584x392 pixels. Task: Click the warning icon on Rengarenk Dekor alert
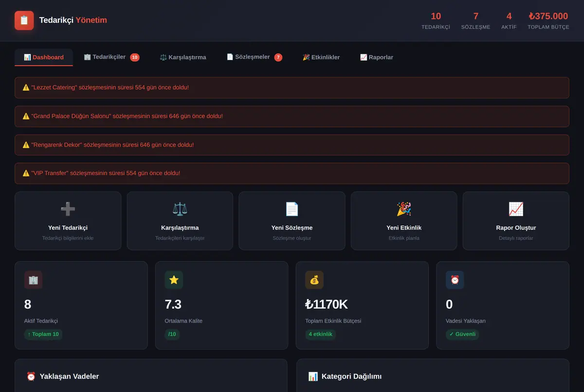pyautogui.click(x=26, y=145)
